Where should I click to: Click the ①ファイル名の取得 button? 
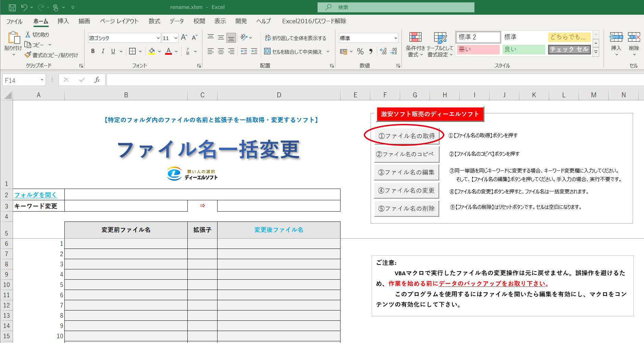click(407, 136)
